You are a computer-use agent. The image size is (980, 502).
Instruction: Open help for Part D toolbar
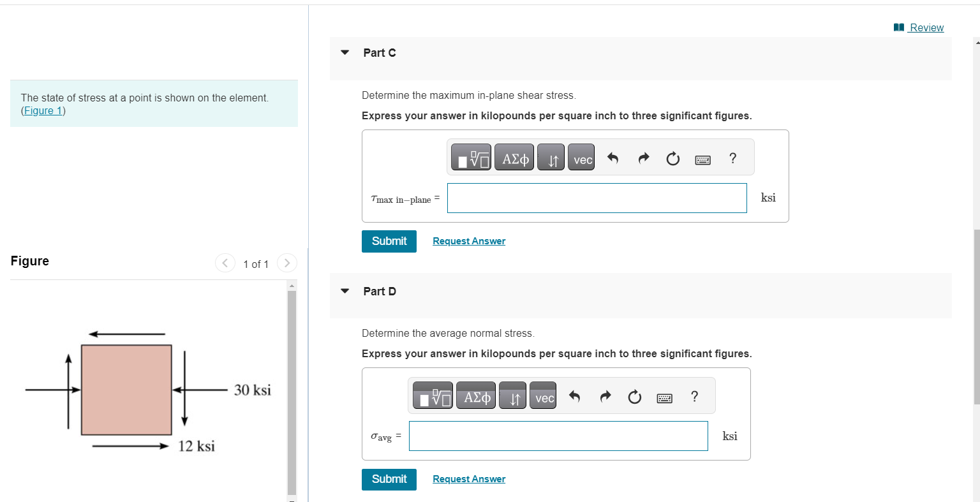point(694,397)
